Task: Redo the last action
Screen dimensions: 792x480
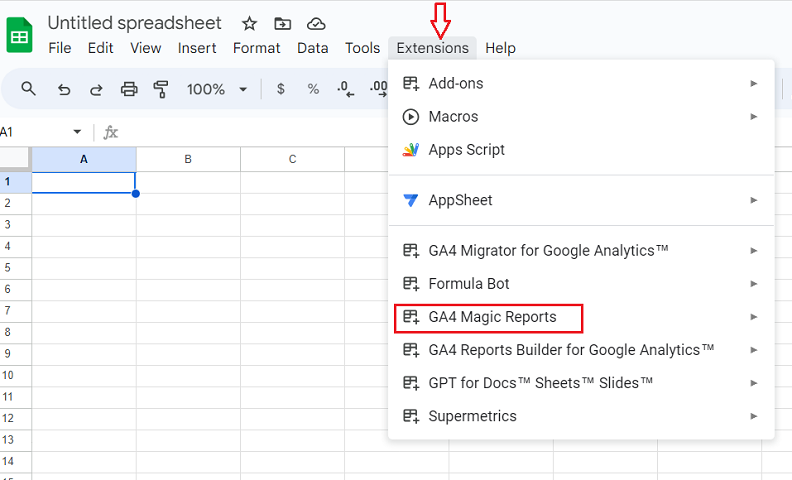Action: click(x=96, y=90)
